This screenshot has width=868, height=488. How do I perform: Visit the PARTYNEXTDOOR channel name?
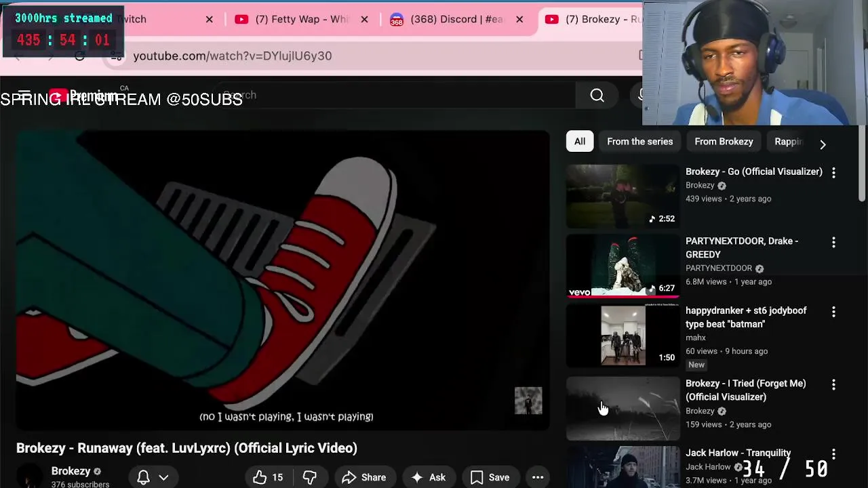click(x=719, y=268)
